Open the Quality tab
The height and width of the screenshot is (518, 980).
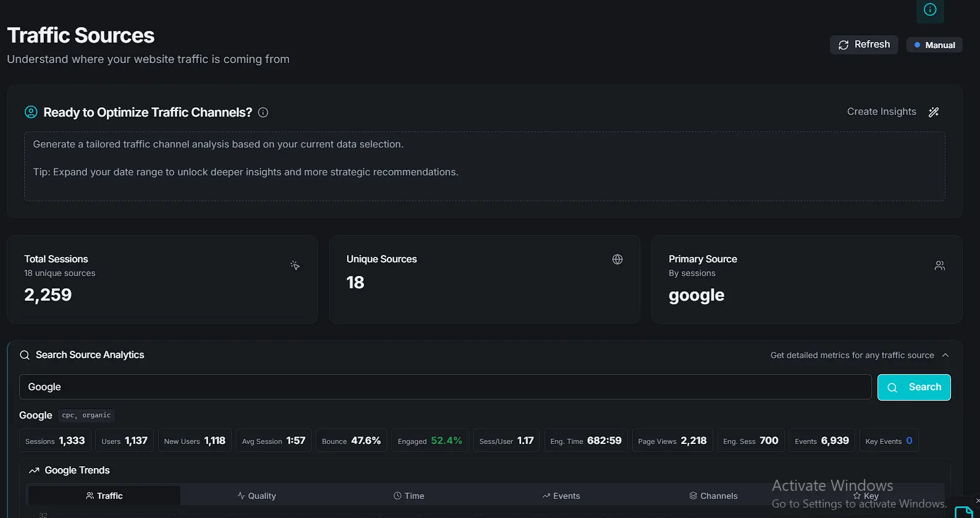pyautogui.click(x=256, y=496)
